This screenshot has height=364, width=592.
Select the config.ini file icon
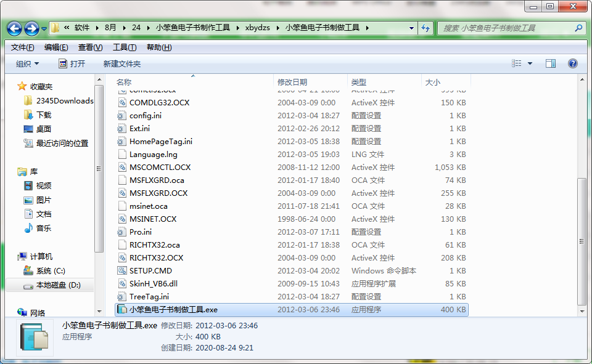tap(122, 115)
